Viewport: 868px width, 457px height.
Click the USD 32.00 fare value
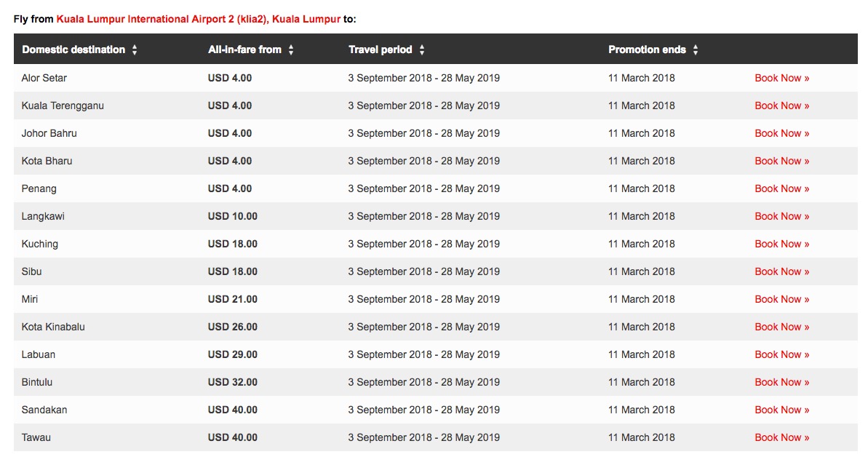tap(233, 382)
